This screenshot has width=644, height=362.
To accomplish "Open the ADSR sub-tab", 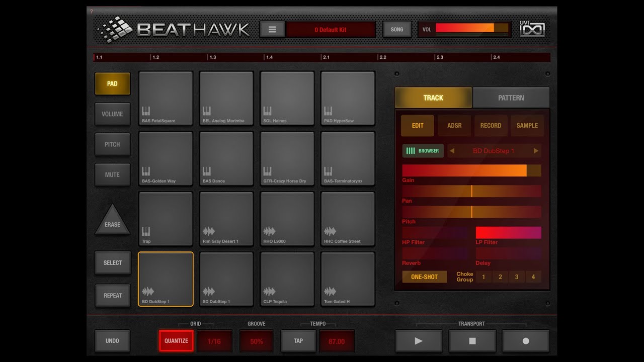I will pyautogui.click(x=454, y=126).
